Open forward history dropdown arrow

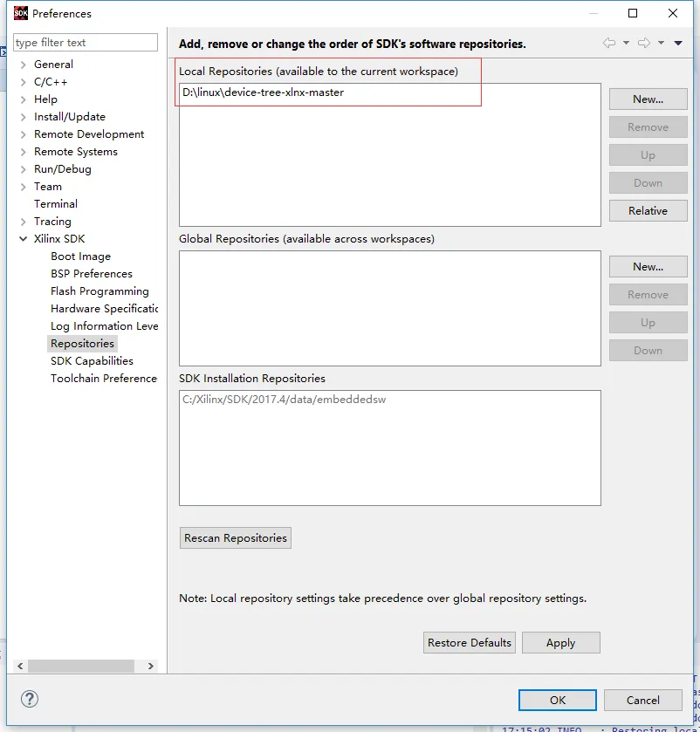point(661,43)
